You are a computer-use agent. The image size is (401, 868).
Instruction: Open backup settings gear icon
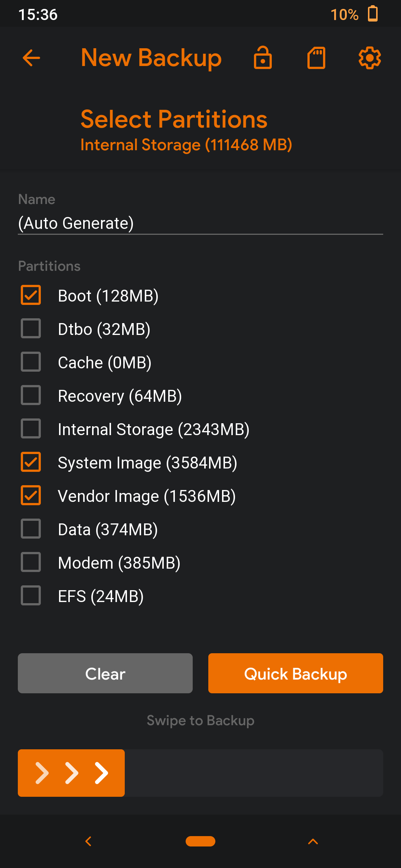(x=370, y=58)
